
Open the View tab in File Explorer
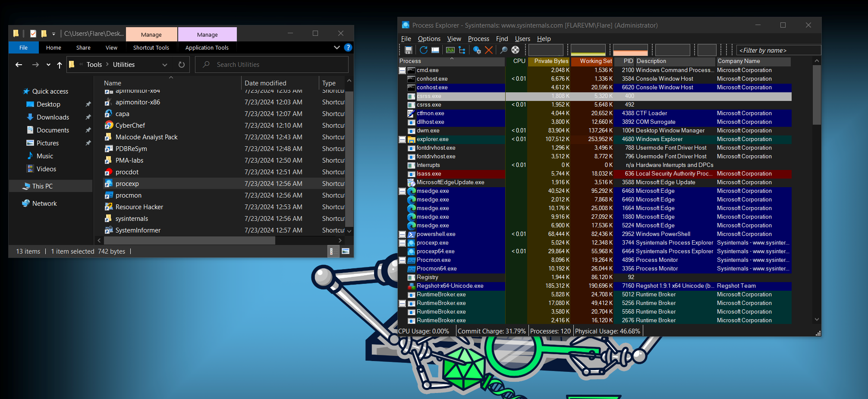tap(111, 47)
